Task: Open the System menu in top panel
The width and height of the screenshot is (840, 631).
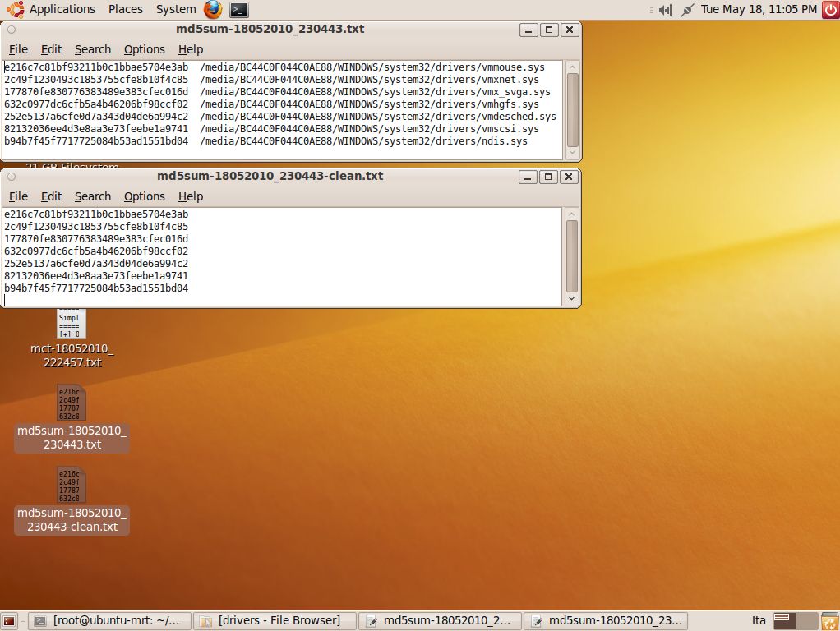Action: [176, 9]
